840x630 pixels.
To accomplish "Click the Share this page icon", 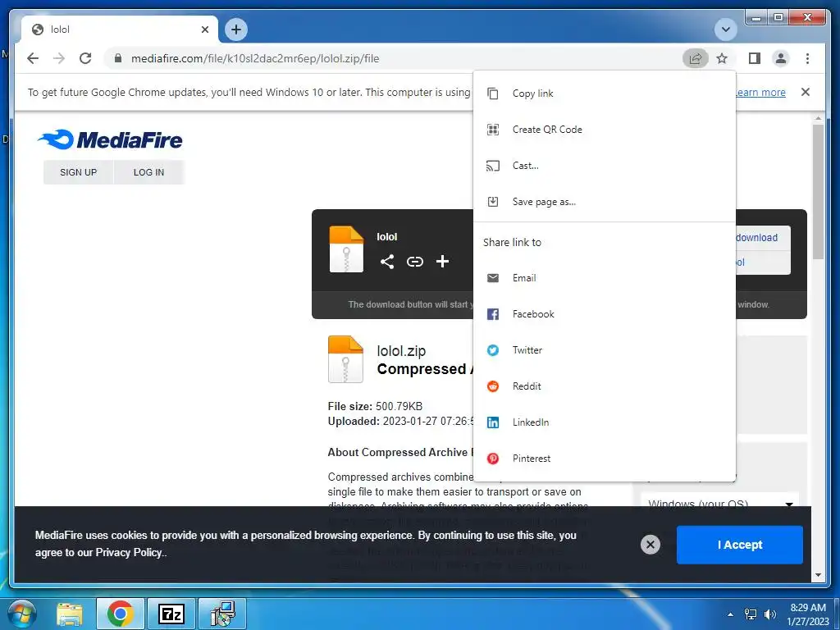I will [x=696, y=58].
